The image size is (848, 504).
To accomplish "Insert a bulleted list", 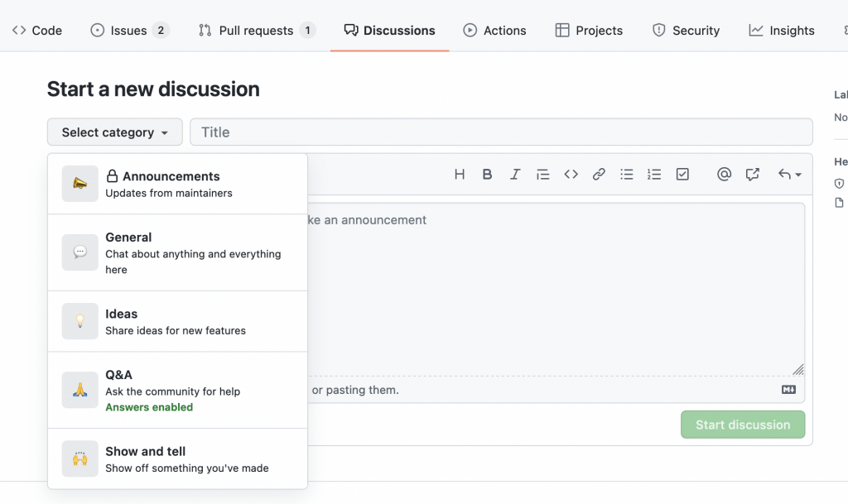I will [x=627, y=174].
